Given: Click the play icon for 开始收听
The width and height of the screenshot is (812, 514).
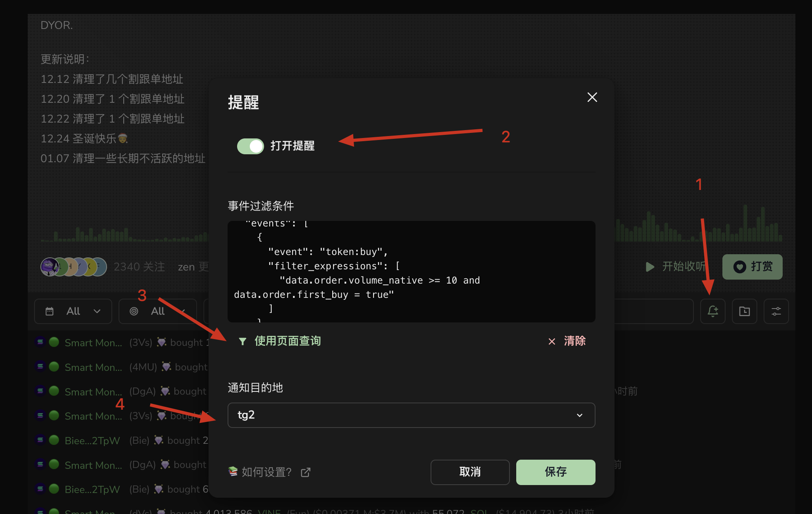Looking at the screenshot, I should [650, 267].
